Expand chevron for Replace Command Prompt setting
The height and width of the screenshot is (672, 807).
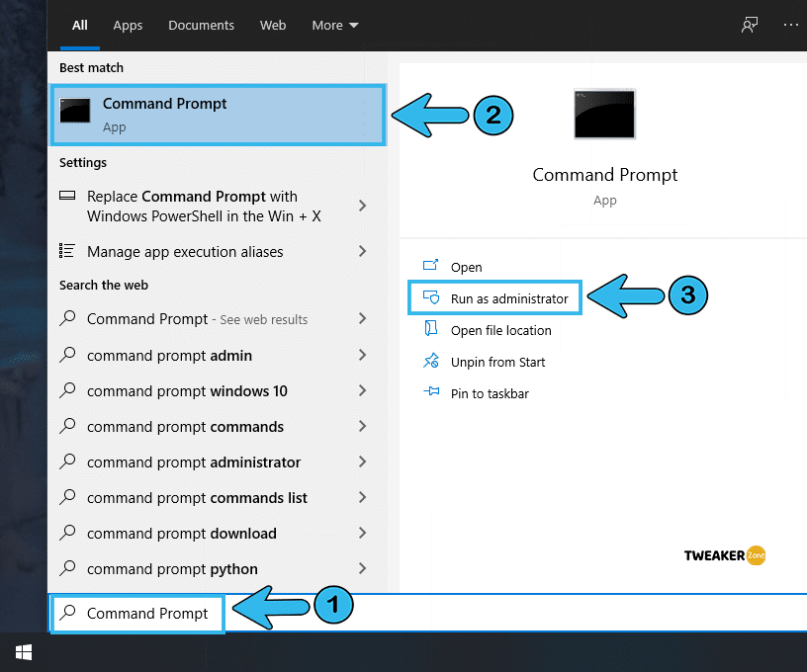click(x=362, y=206)
